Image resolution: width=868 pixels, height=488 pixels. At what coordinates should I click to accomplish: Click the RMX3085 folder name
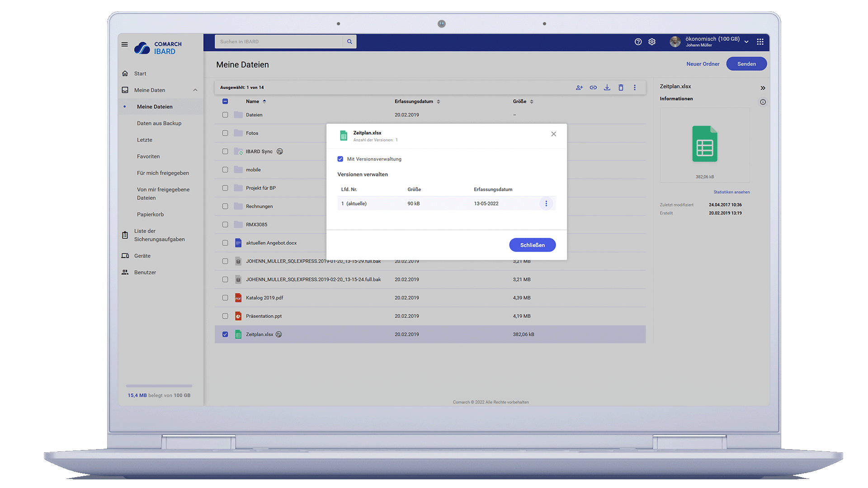(256, 225)
